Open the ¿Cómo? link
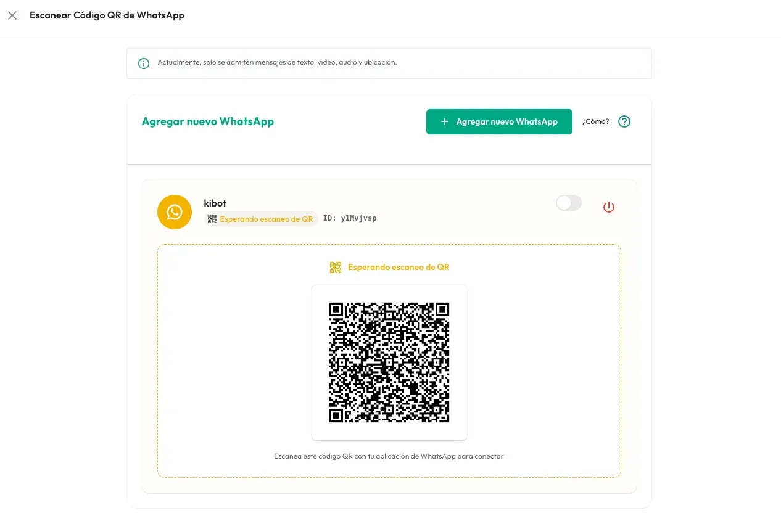781x532 pixels. pyautogui.click(x=594, y=121)
